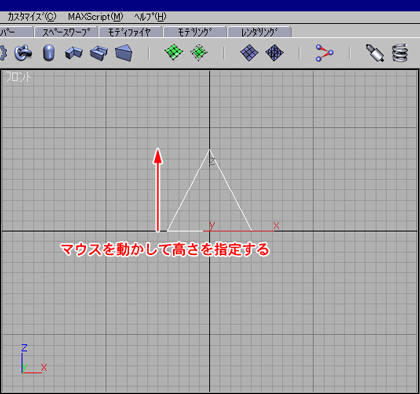Pick the L-shaped extrusion object icon

point(74,53)
